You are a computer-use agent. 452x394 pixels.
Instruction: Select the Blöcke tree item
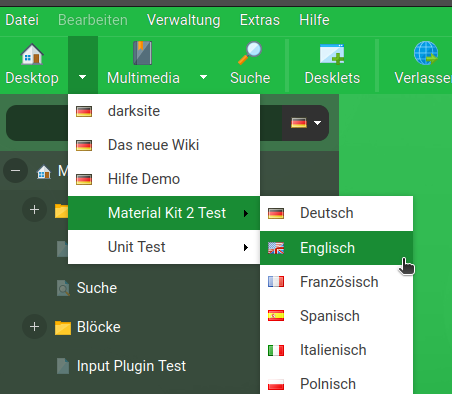click(99, 327)
